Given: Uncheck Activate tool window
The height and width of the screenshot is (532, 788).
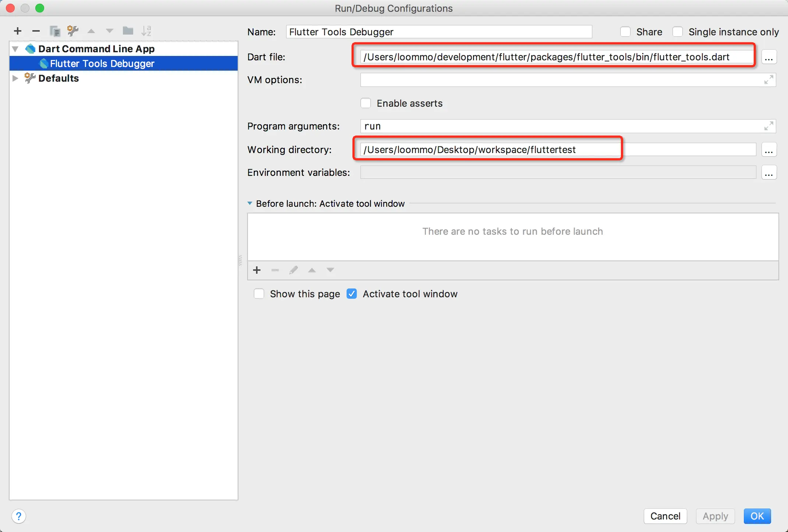Looking at the screenshot, I should click(x=352, y=294).
